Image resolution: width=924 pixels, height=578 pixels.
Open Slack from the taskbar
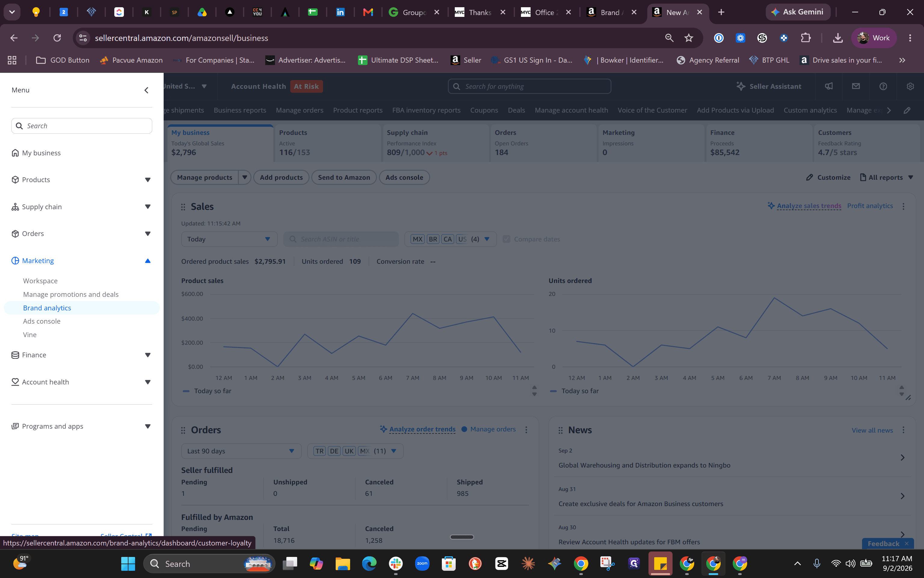pos(396,564)
